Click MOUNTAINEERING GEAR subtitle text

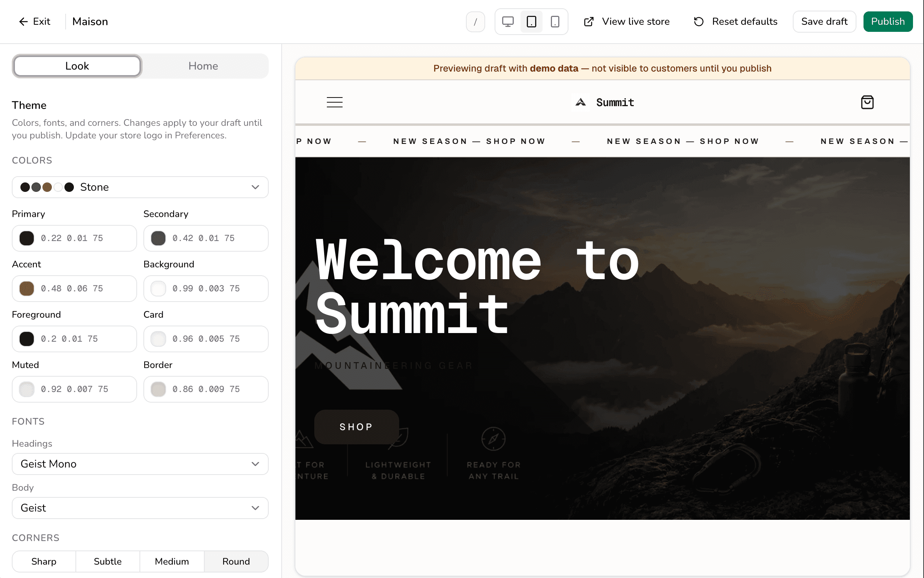pos(393,366)
